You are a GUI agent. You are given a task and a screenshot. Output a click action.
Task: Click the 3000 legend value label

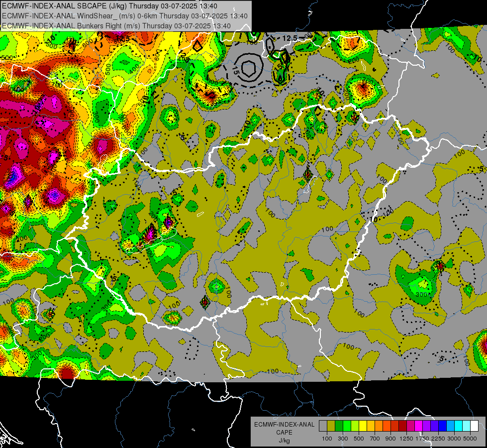[x=454, y=439]
